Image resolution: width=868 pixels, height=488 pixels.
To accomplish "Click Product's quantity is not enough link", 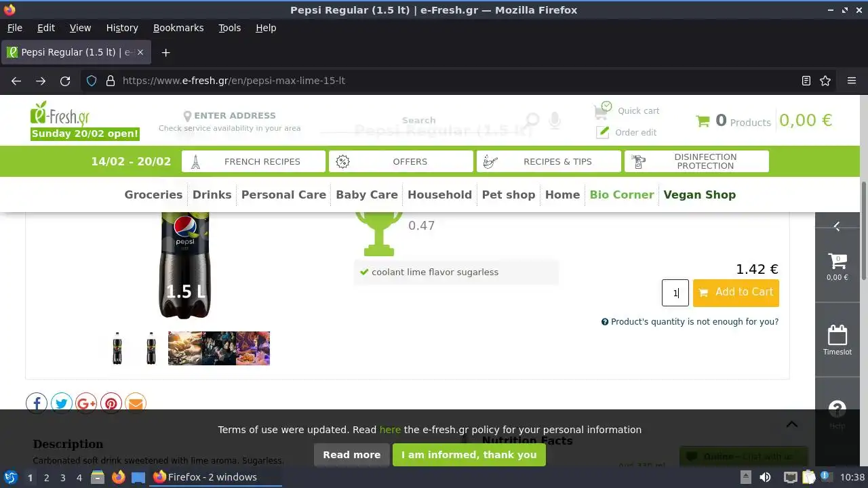I will pos(690,322).
